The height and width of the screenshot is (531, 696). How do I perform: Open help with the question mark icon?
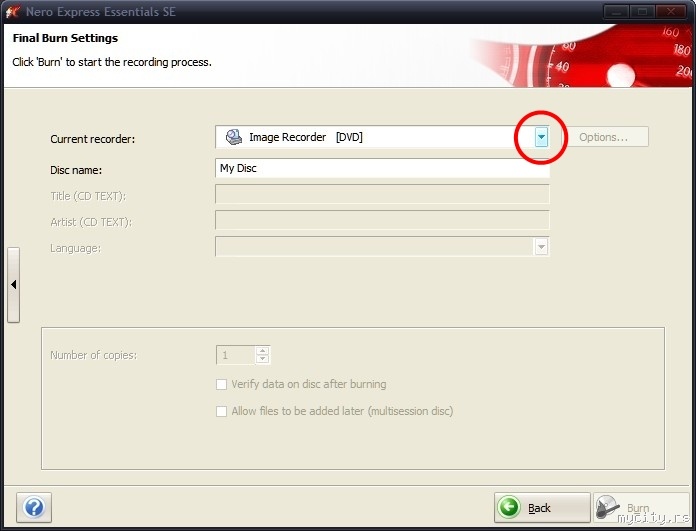click(34, 507)
